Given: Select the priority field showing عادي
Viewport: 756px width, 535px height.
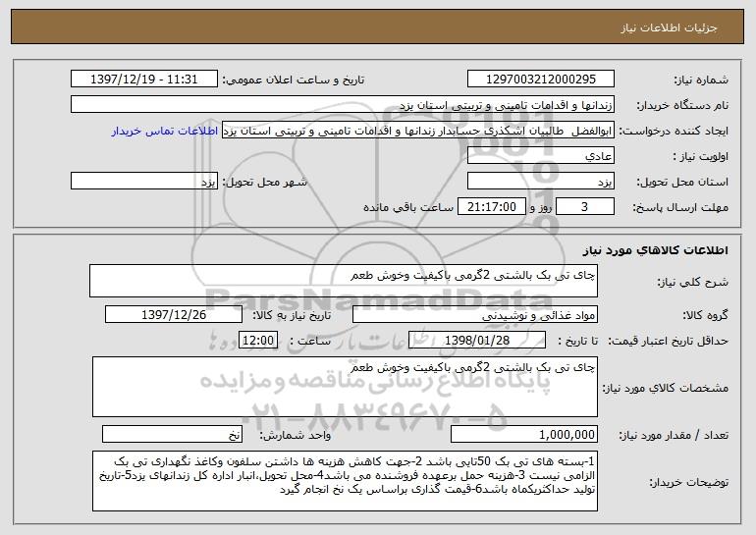Looking at the screenshot, I should pyautogui.click(x=540, y=156).
